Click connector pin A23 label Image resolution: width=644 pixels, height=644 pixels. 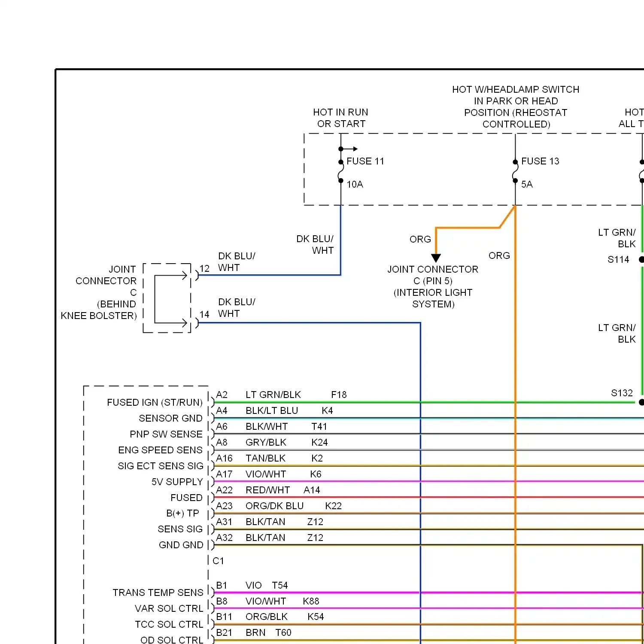[x=224, y=506]
